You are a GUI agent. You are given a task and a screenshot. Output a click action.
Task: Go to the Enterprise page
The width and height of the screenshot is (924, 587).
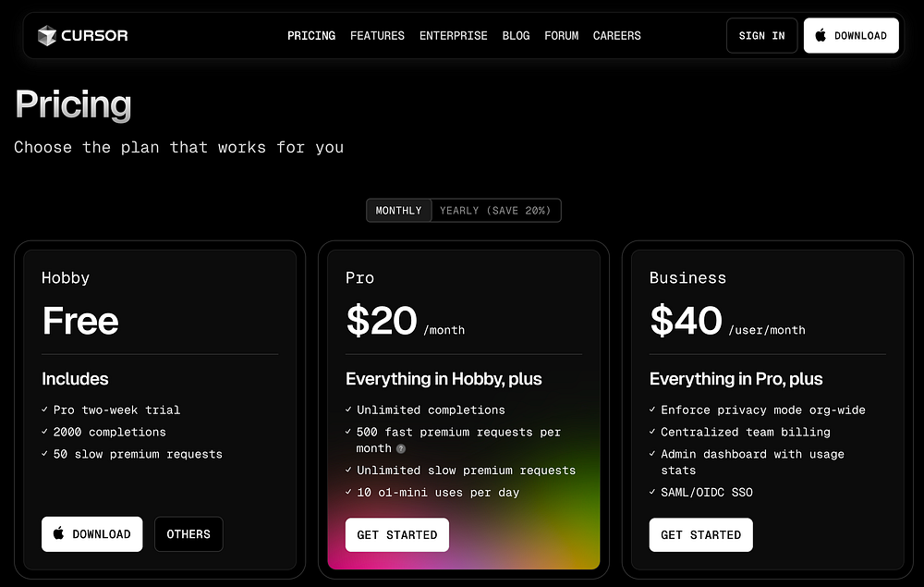453,36
